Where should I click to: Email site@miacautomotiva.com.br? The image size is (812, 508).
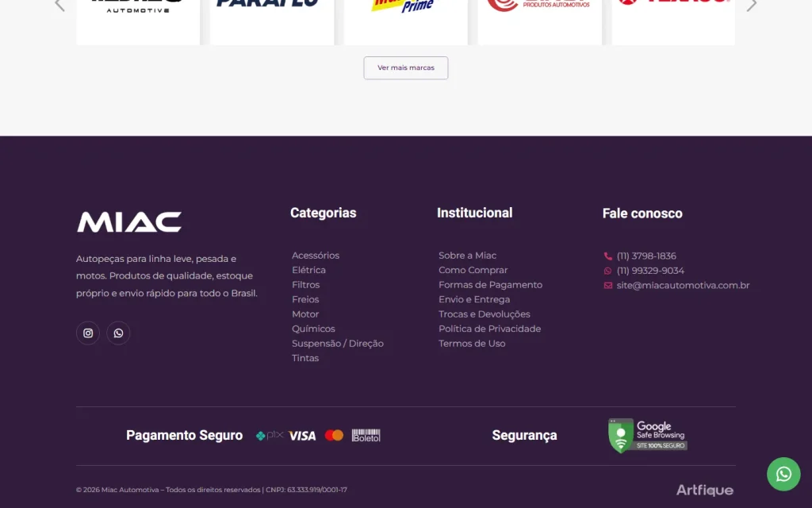point(683,285)
